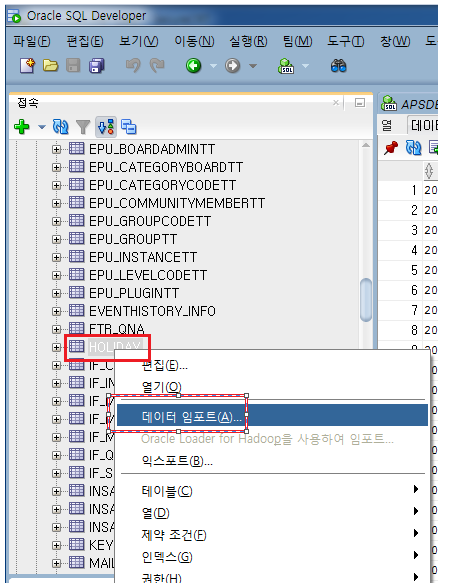The width and height of the screenshot is (450, 583).
Task: Open dropdown next to Forward button
Action: click(253, 66)
